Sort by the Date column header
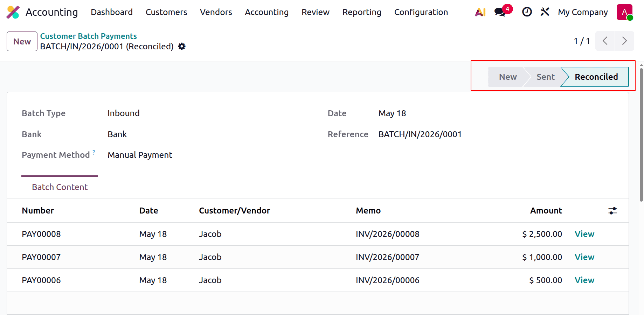Viewport: 644px width, 315px height. click(149, 211)
